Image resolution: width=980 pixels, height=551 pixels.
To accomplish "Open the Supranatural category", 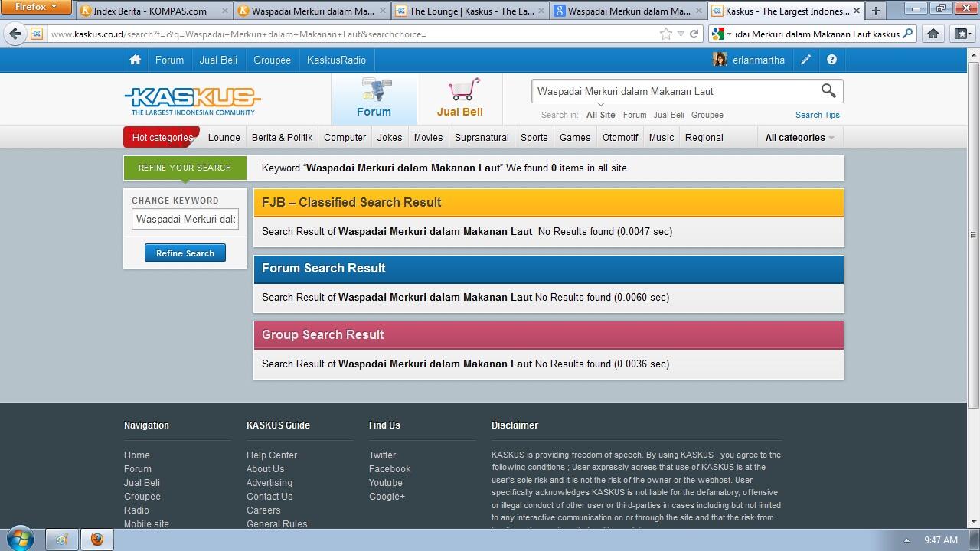I will [x=482, y=138].
